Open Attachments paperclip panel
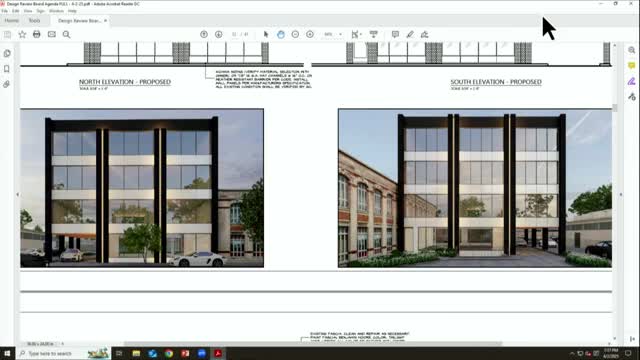 pyautogui.click(x=7, y=84)
